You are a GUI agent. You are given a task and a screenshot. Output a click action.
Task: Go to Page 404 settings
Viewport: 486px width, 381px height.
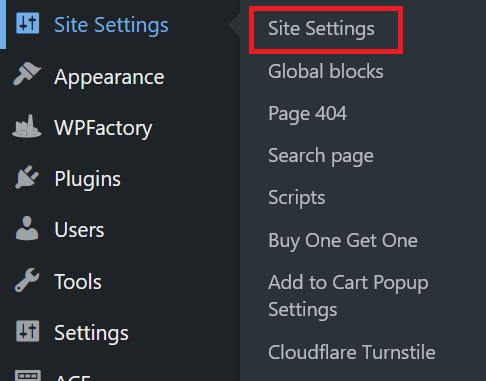tap(307, 114)
